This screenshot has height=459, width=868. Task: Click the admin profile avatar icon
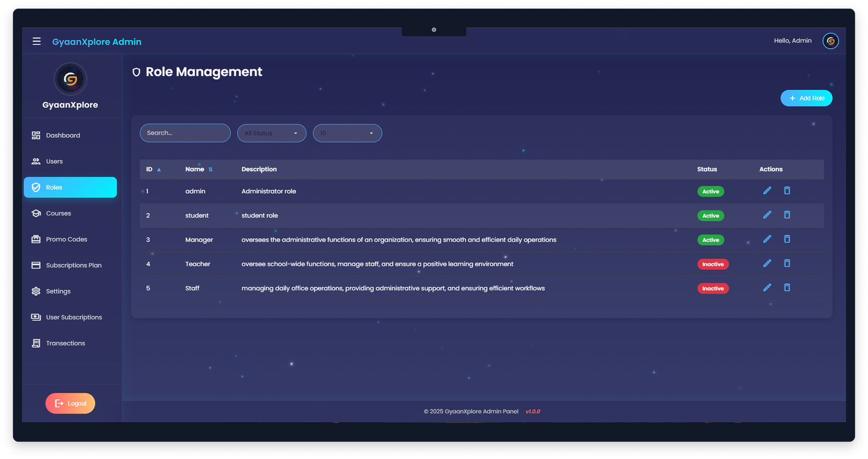pos(830,41)
